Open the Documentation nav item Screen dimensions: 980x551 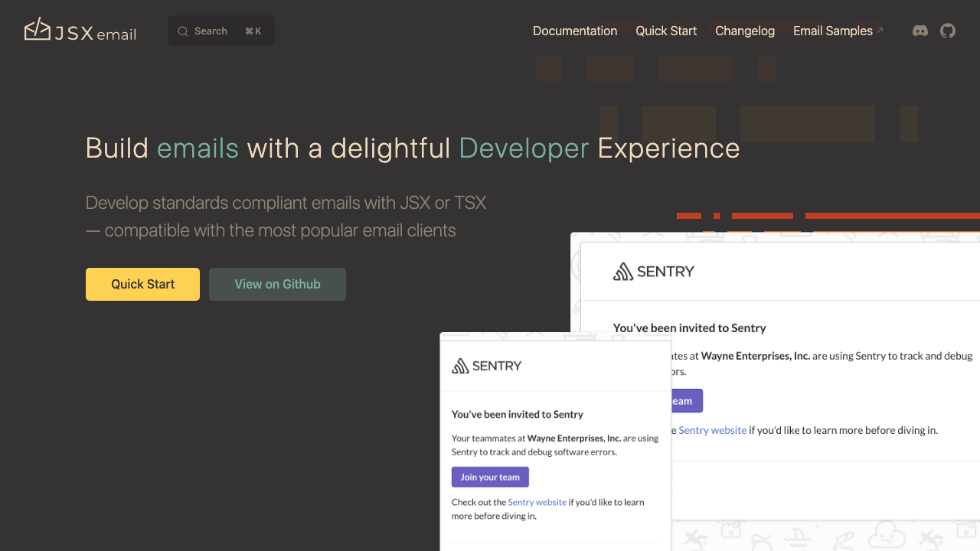click(575, 31)
